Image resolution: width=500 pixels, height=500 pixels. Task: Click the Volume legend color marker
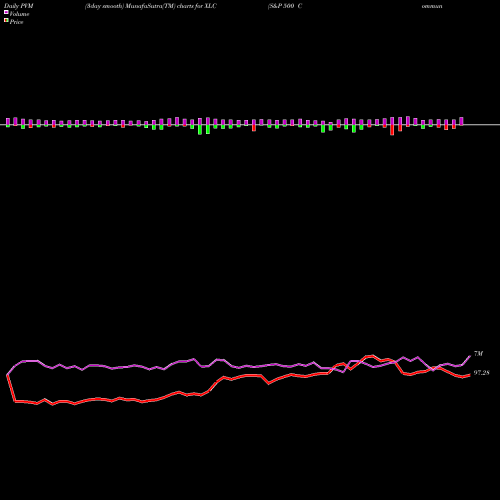pos(6,12)
